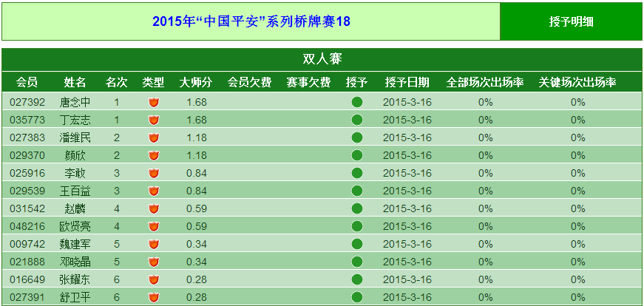Click the player name 邓晓晶
The image size is (644, 306).
click(75, 262)
